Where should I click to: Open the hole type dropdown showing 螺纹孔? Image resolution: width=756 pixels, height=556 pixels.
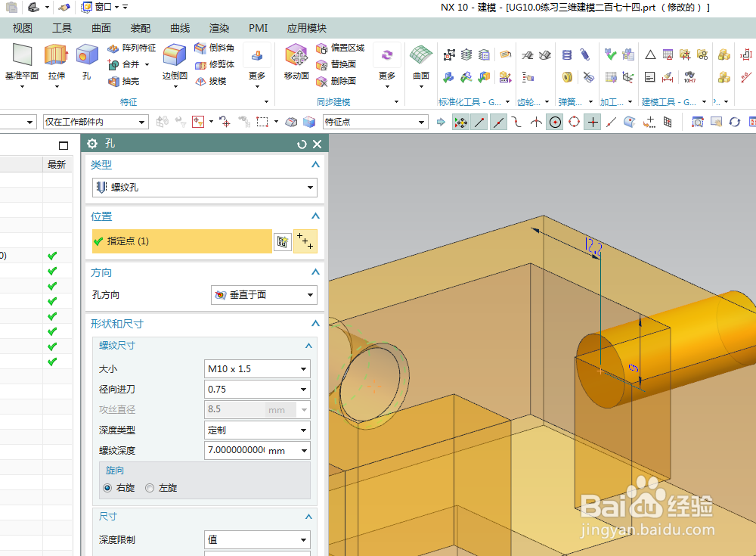[x=204, y=188]
